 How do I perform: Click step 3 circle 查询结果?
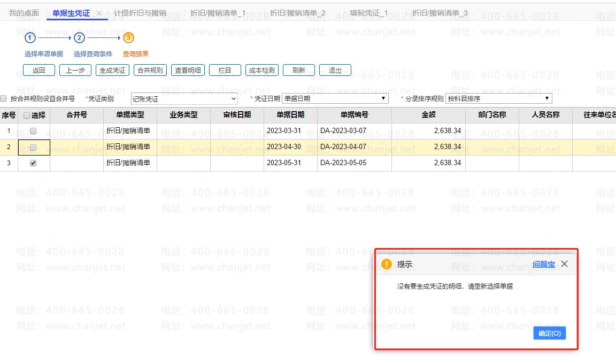tap(128, 38)
